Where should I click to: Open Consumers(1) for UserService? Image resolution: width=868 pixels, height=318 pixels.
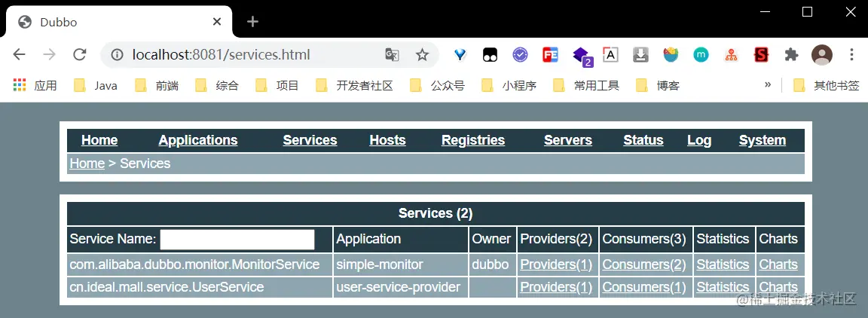[x=644, y=287]
